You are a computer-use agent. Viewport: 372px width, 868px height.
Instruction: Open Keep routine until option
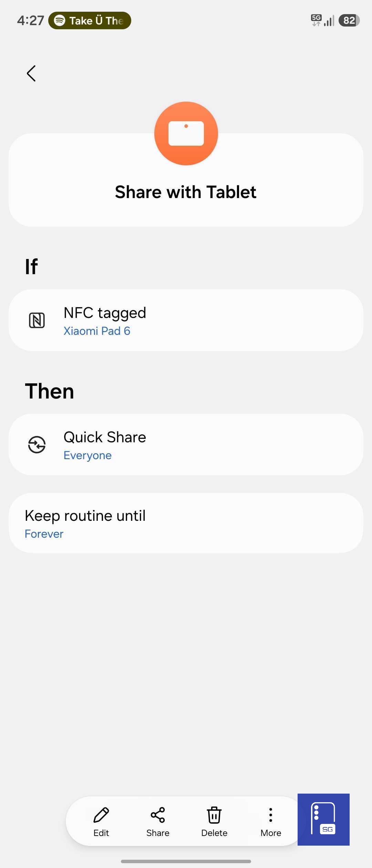click(x=85, y=516)
